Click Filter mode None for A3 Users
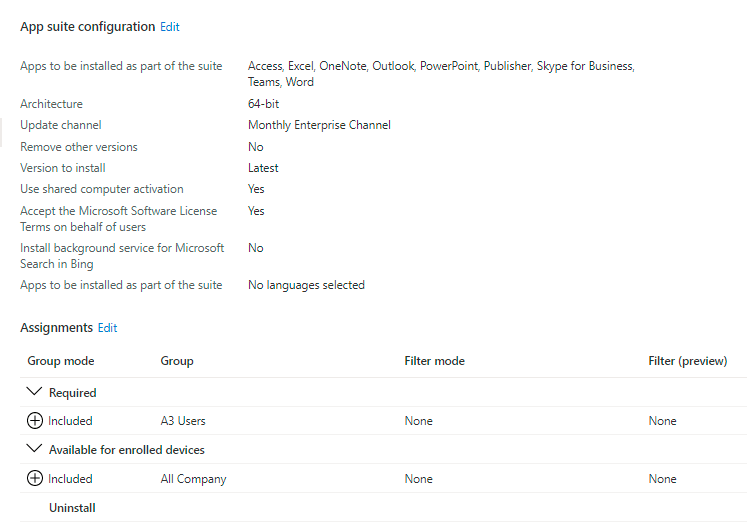This screenshot has width=747, height=531. [419, 421]
